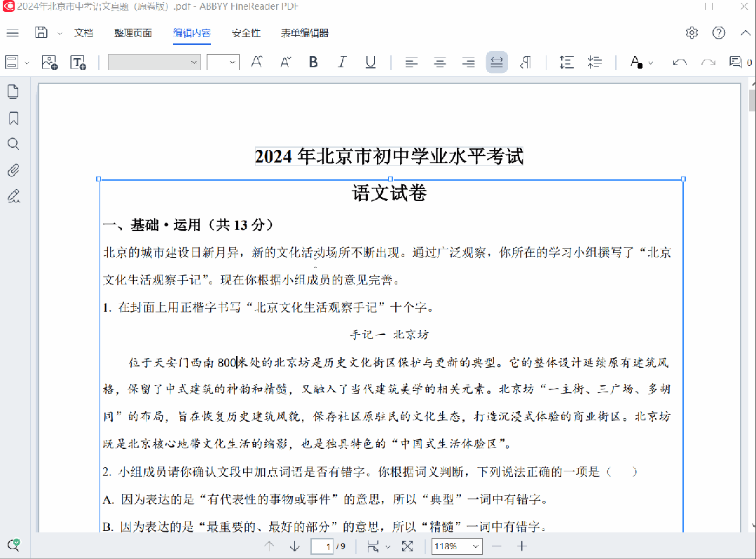Open the Bookmarks panel in the sidebar
This screenshot has width=756, height=559.
(13, 118)
